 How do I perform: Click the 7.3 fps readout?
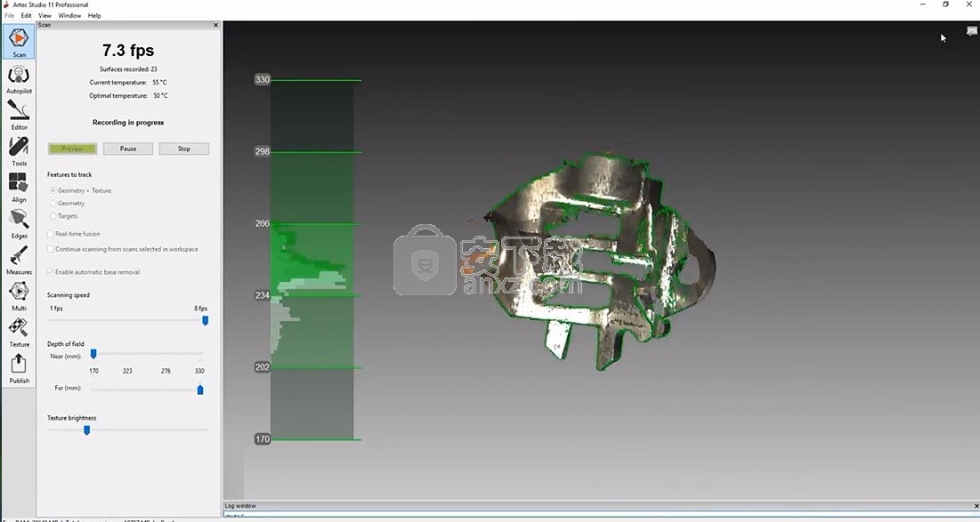(x=128, y=51)
